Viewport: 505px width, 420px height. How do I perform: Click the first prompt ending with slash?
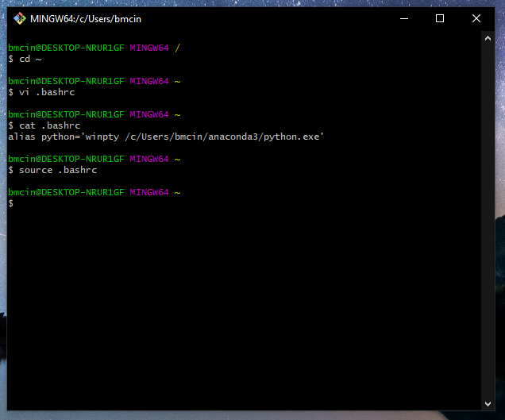[94, 48]
